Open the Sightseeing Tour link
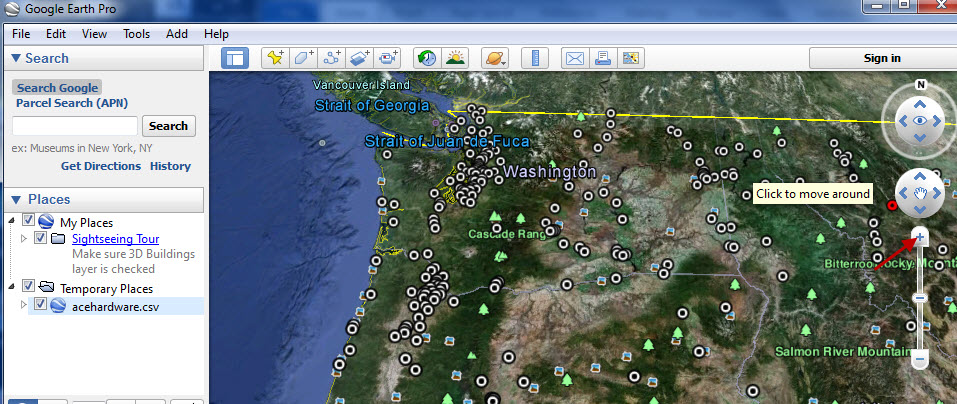The height and width of the screenshot is (404, 957). [115, 239]
